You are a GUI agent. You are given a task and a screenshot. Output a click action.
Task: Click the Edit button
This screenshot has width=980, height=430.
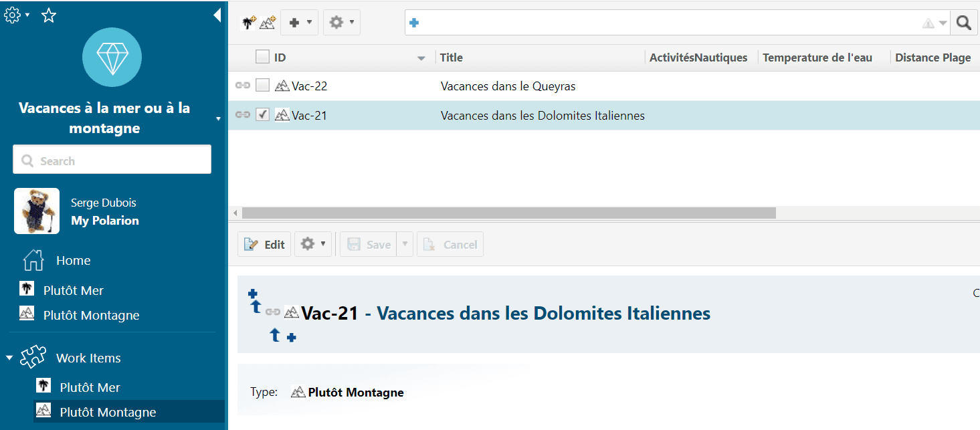point(265,245)
